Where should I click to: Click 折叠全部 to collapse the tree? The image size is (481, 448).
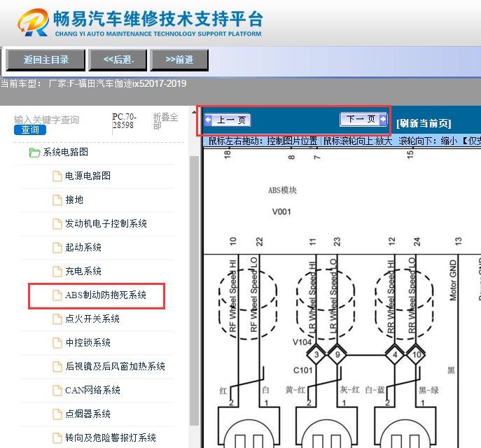165,121
